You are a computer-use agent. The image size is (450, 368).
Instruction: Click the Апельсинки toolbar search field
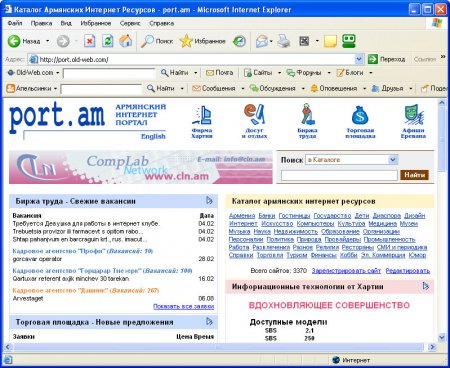(101, 89)
